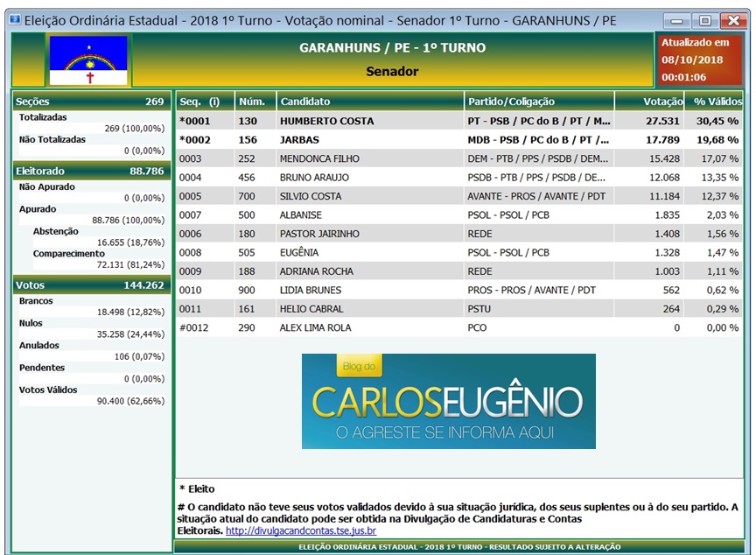The width and height of the screenshot is (756, 555).
Task: Select the HELIO CABRAL candidate row
Action: pos(459,309)
